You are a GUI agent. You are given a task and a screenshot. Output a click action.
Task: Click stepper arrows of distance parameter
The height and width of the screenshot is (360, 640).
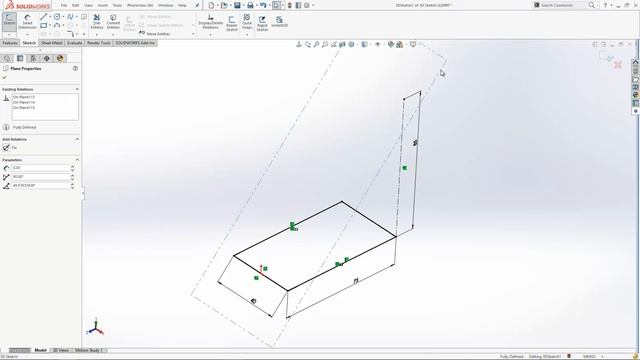72,168
